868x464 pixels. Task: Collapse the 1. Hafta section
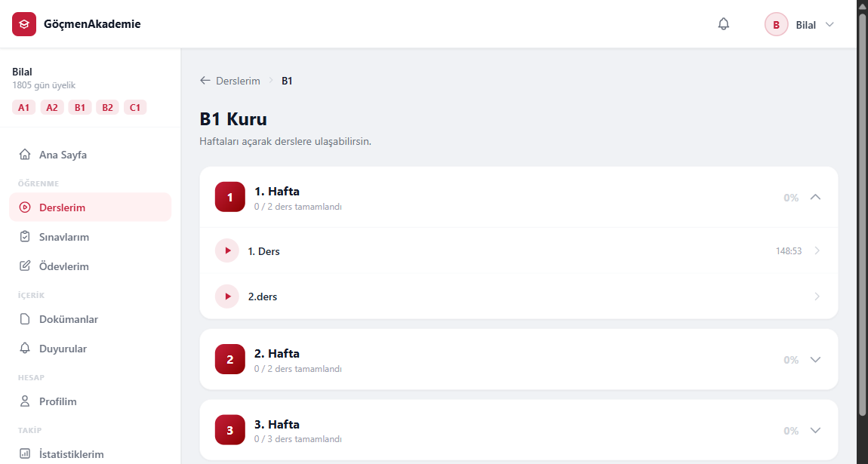point(815,197)
